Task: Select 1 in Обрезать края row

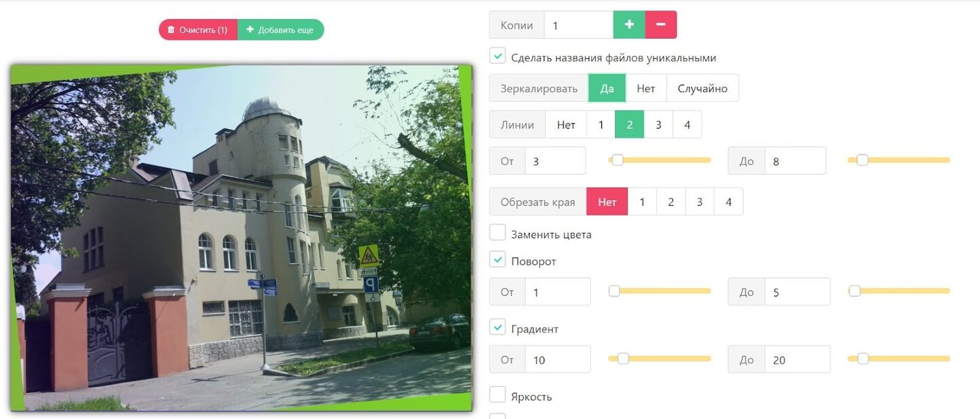Action: click(x=642, y=202)
